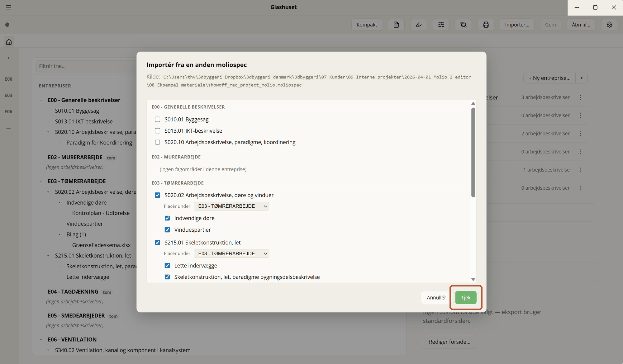Open the menu dots next to 1 arbejdsbeskrivelse
623x364 pixels.
click(x=580, y=170)
